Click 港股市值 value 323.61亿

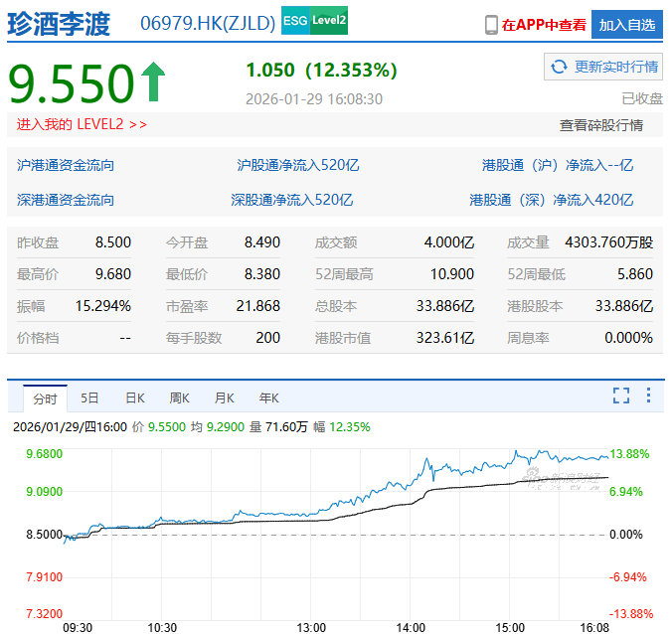[x=445, y=338]
